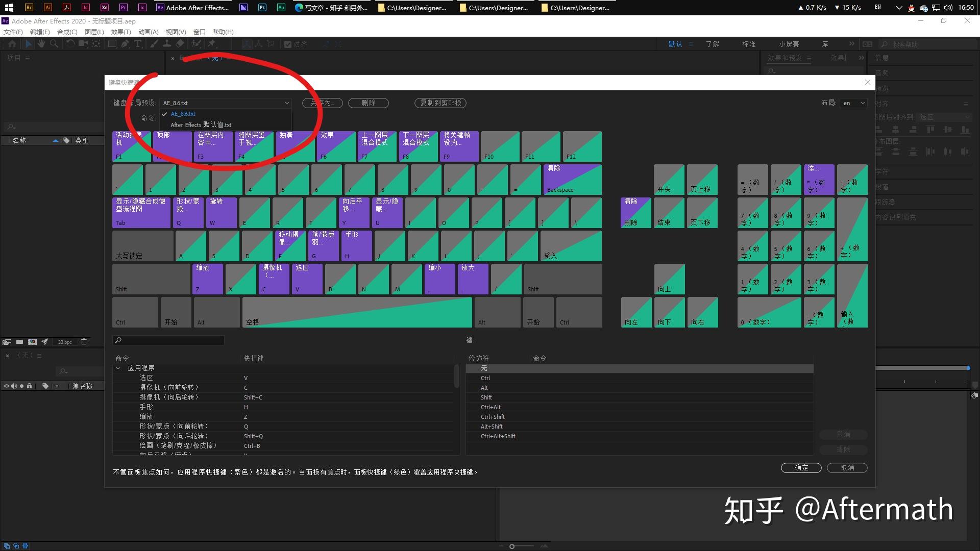Open the Home screen via the house icon
980x551 pixels.
(12, 44)
